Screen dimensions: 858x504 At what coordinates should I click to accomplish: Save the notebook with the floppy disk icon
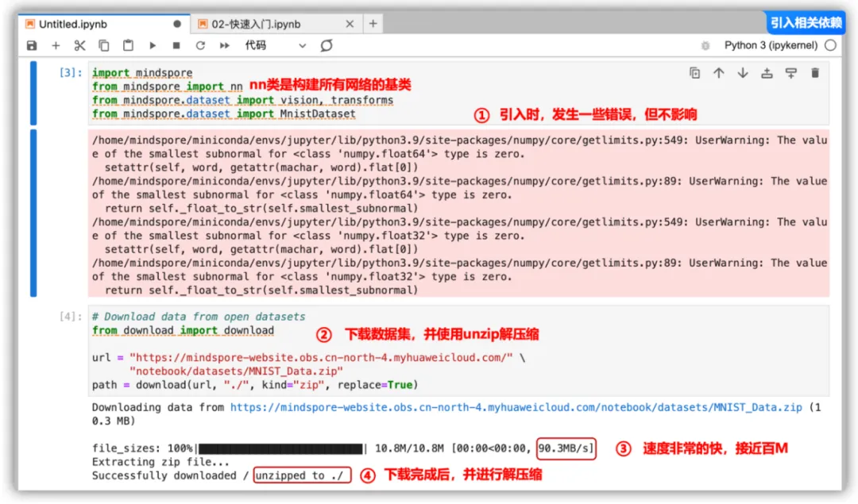[32, 45]
